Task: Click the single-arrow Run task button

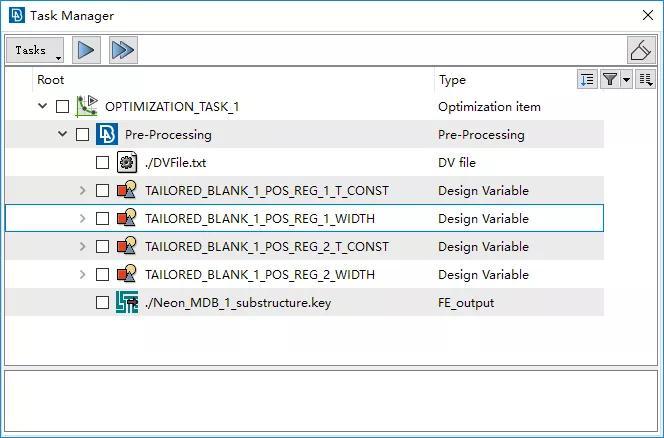Action: click(86, 50)
